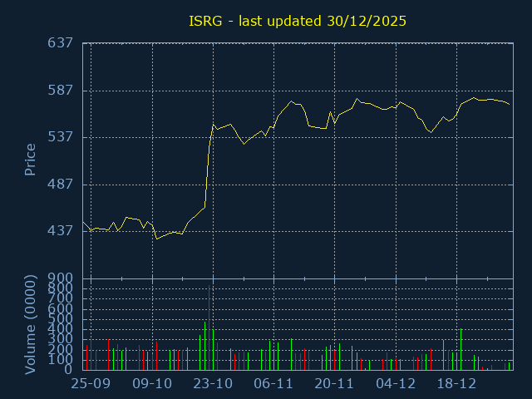532x399 pixels.
Task: Click the tall green volume bar at 18-12
Action: coord(461,349)
